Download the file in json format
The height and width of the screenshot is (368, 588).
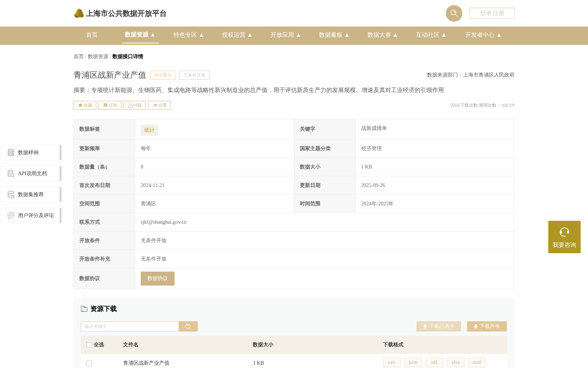413,362
